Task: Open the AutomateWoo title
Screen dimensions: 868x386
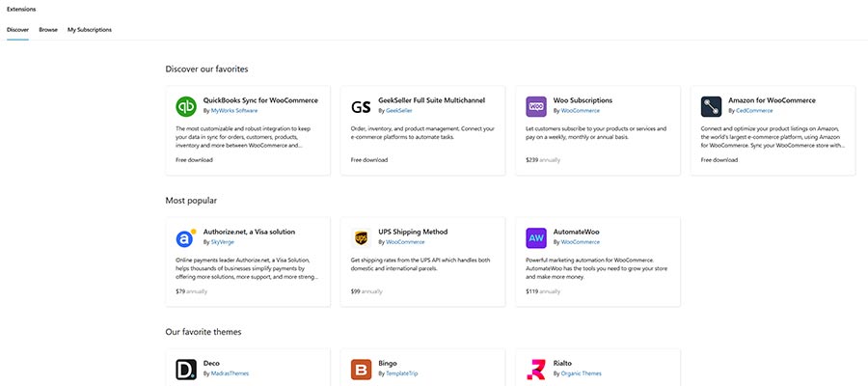Action: click(577, 232)
